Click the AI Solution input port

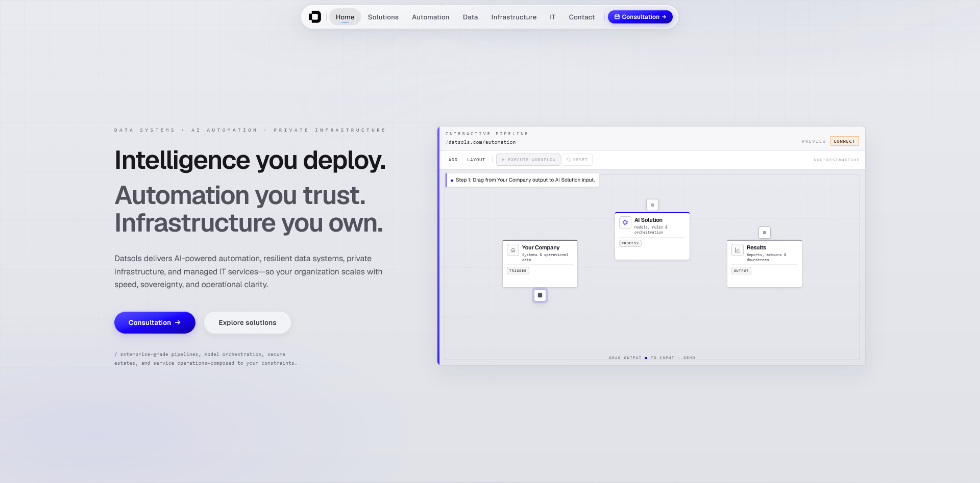(x=652, y=205)
